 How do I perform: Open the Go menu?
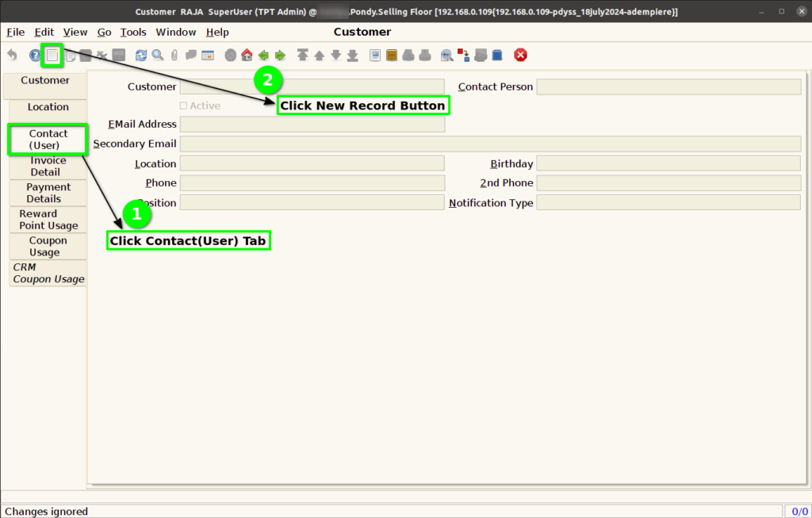point(104,32)
